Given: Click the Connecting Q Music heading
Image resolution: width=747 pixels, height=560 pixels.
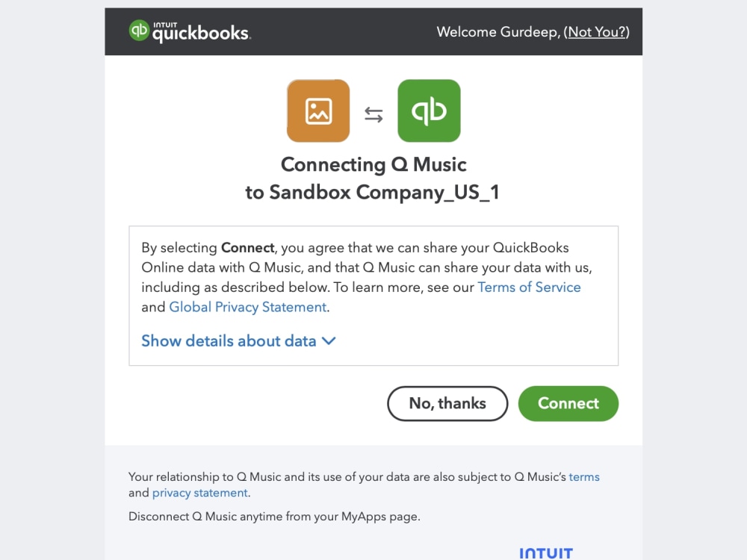Looking at the screenshot, I should pos(373,164).
